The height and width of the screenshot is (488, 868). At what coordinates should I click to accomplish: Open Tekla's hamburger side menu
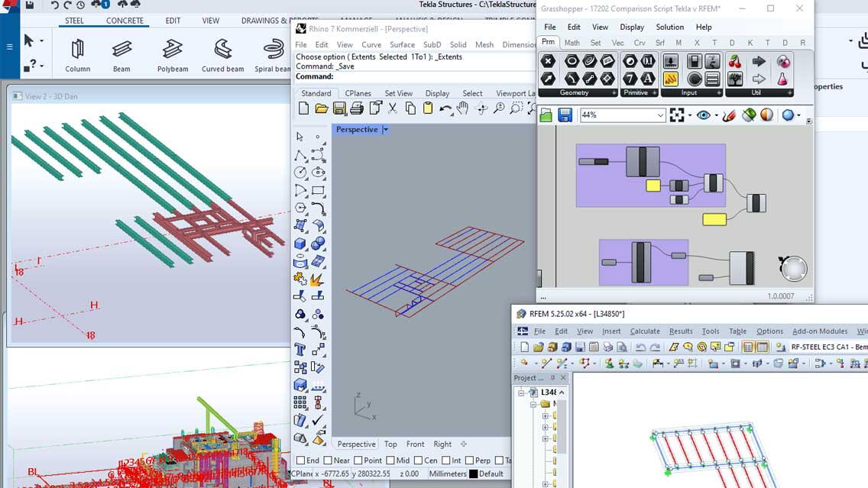[x=9, y=47]
